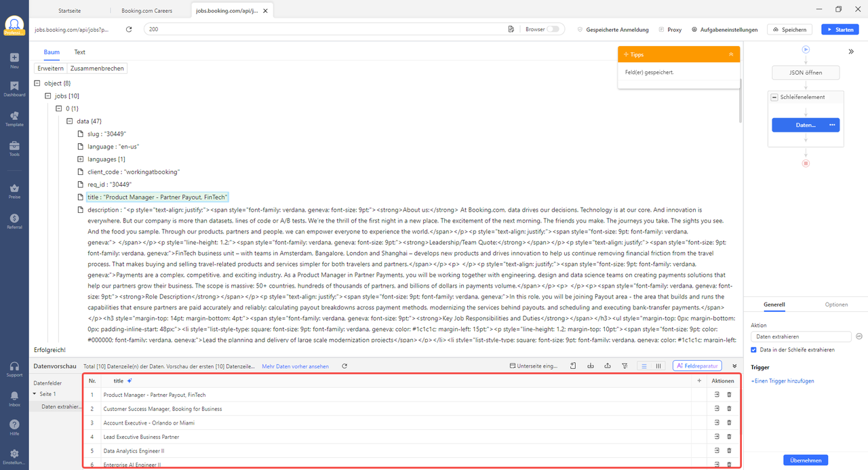Open the Template section in sidebar
The image size is (868, 470).
[x=14, y=119]
